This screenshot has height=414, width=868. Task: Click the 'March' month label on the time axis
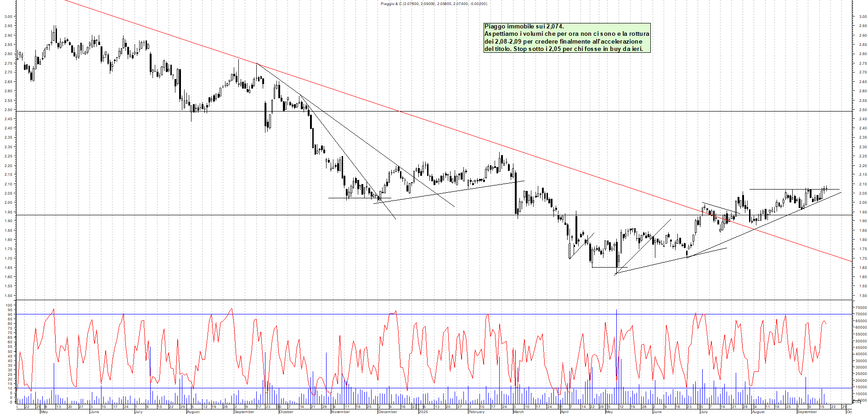coord(518,412)
